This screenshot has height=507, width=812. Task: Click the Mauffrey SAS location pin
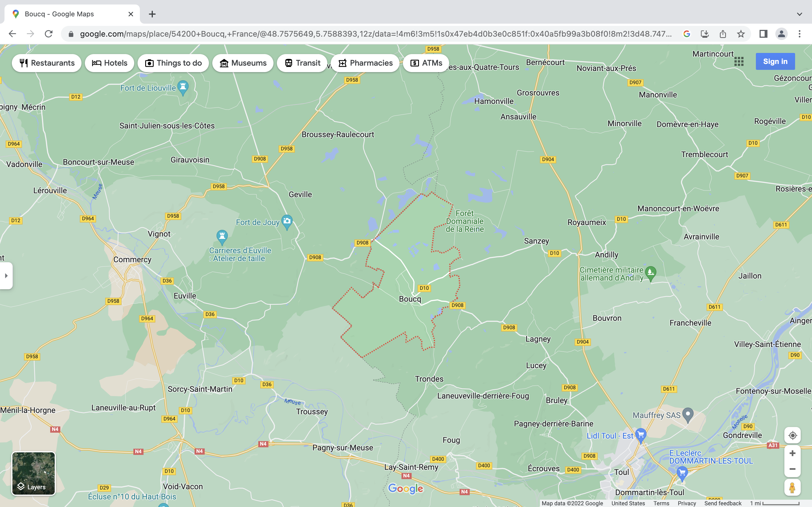point(688,414)
